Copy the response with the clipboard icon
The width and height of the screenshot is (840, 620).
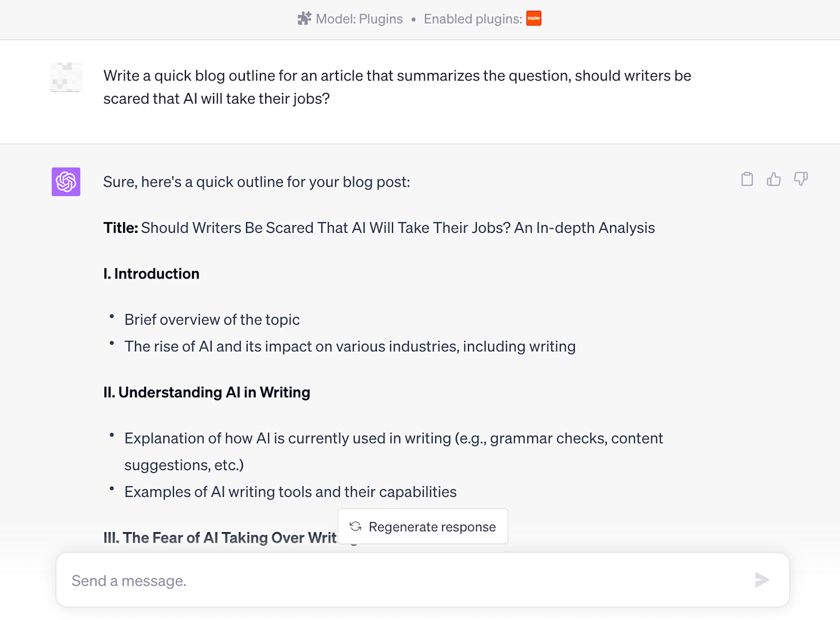pos(747,179)
